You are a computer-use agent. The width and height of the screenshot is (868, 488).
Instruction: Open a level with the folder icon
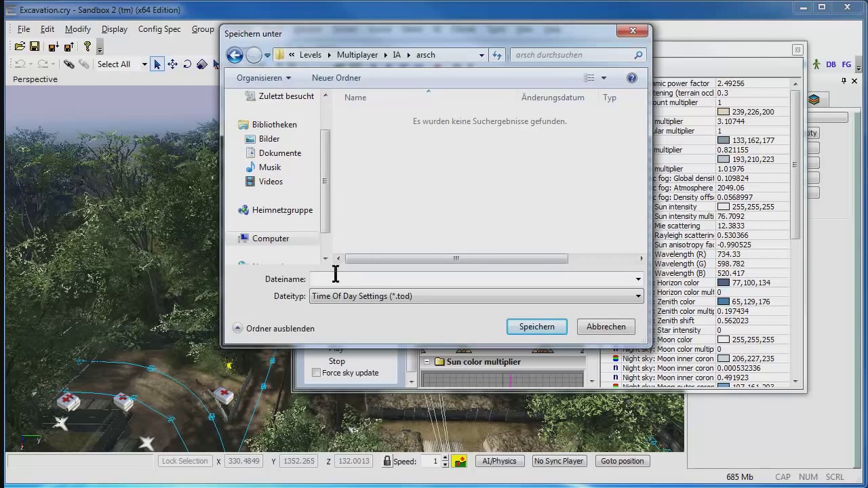click(20, 47)
